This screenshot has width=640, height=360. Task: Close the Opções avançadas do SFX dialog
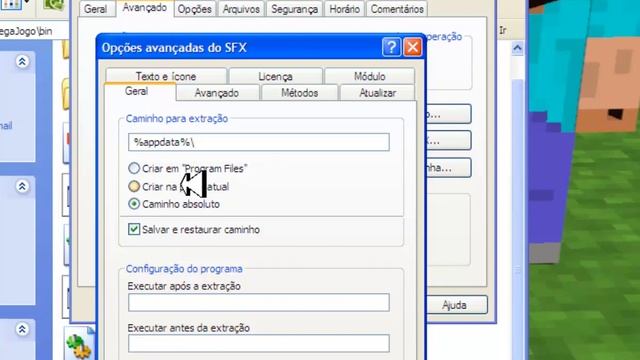pyautogui.click(x=413, y=47)
